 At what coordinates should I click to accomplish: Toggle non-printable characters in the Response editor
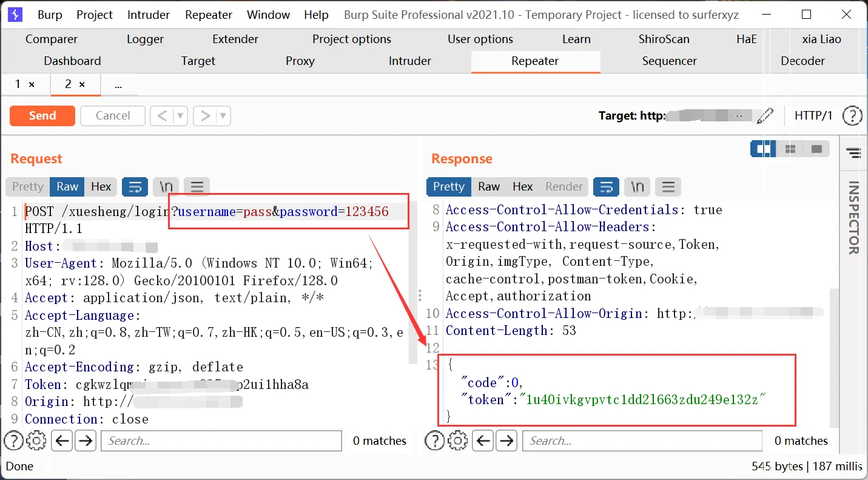[637, 186]
